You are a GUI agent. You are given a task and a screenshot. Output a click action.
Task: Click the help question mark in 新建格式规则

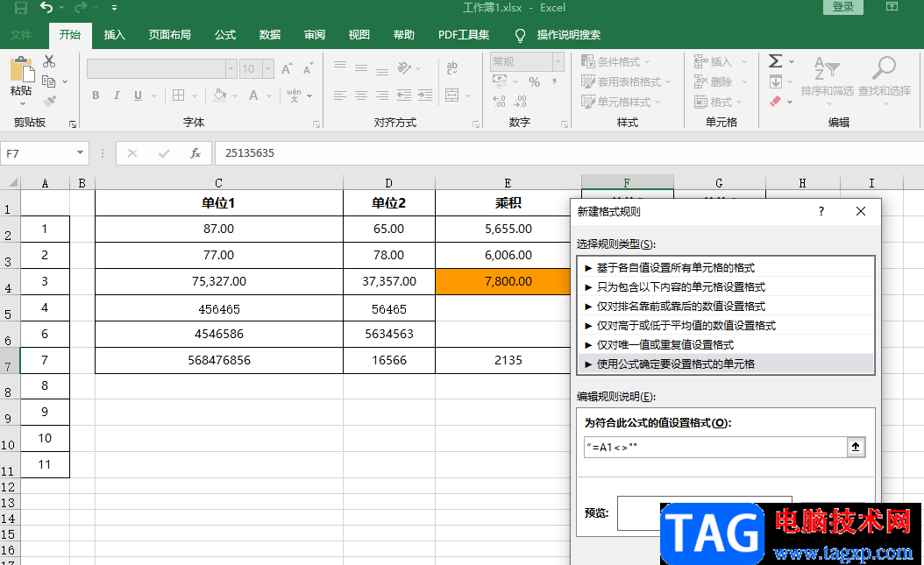pos(821,211)
